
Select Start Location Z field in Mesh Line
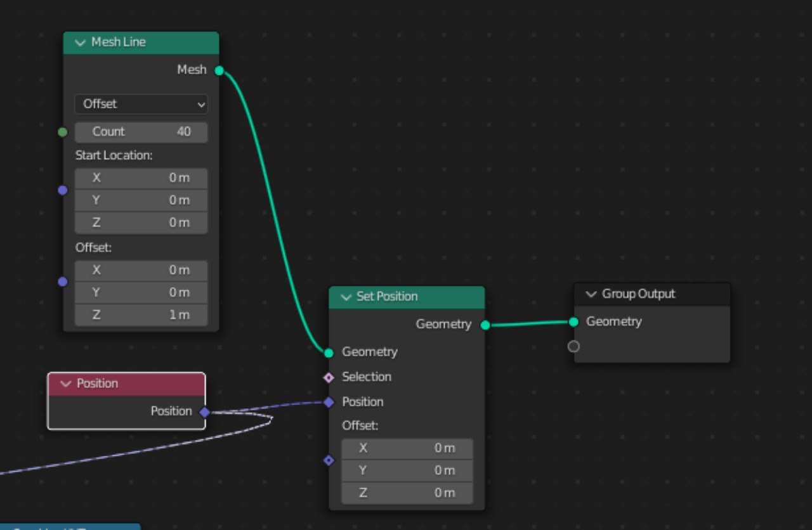(141, 223)
